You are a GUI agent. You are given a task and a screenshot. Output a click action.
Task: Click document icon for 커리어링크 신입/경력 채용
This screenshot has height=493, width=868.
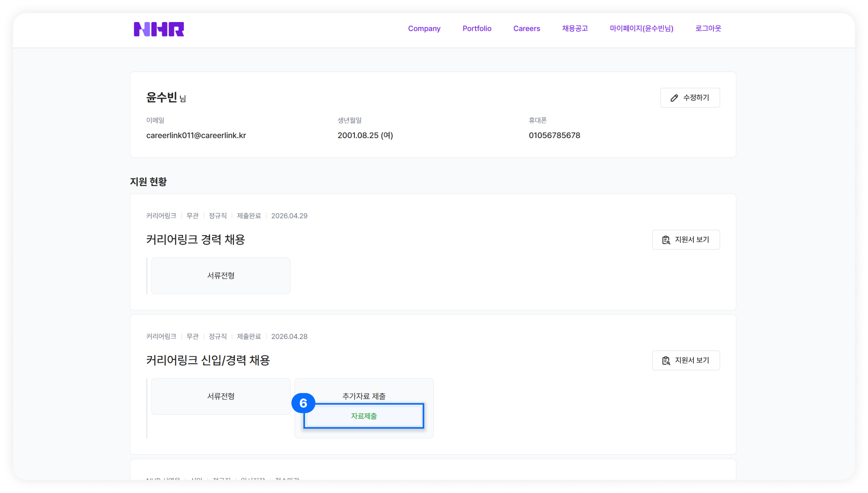click(x=666, y=360)
